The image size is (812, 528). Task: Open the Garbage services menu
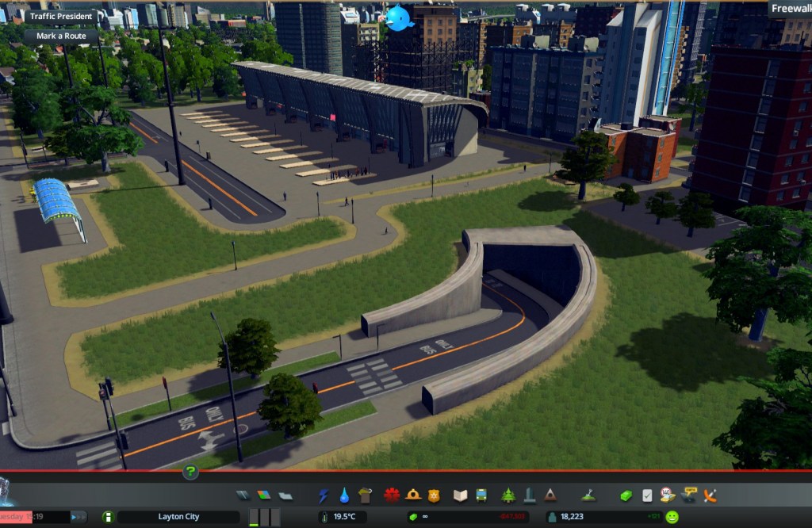(365, 495)
